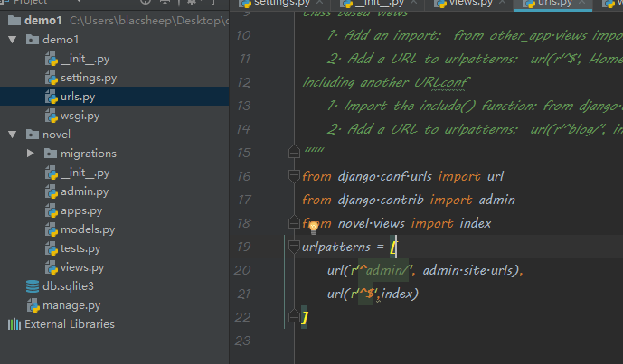The image size is (623, 364).
Task: Toggle fold marker at line 16 docstring end
Action: 292,152
